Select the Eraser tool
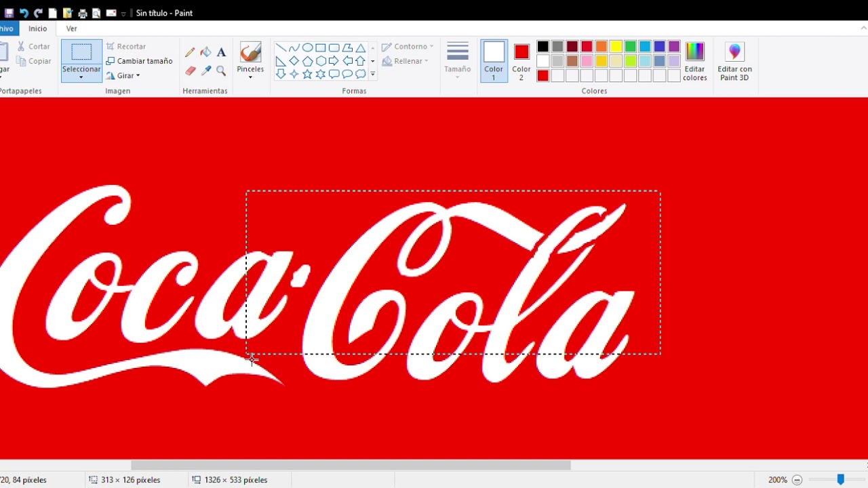Viewport: 868px width, 488px height. [190, 70]
